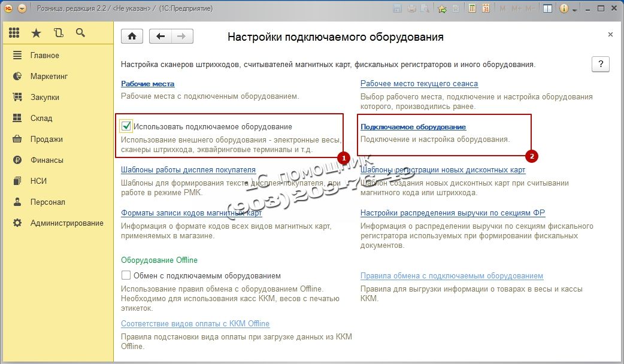This screenshot has height=364, width=624.
Task: Open the calculator in the title bar
Action: click(x=472, y=9)
